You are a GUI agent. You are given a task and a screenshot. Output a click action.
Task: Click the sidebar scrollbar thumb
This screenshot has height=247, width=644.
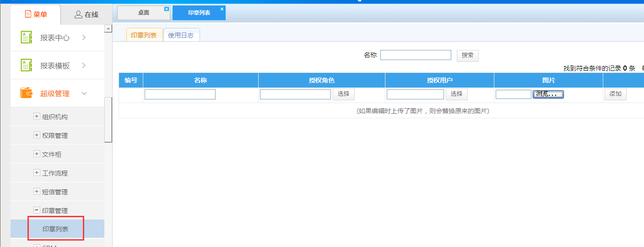[108, 120]
